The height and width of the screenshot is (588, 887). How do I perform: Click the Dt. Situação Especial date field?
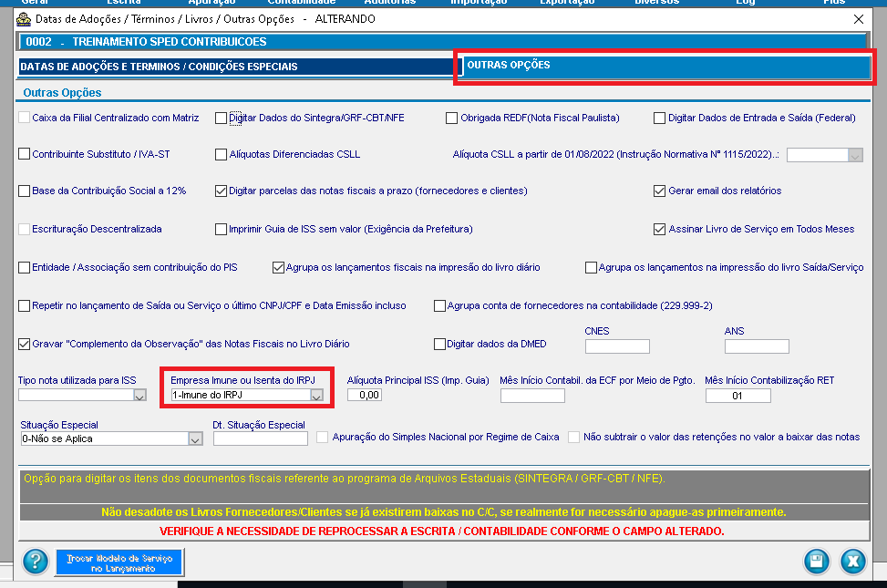coord(260,438)
